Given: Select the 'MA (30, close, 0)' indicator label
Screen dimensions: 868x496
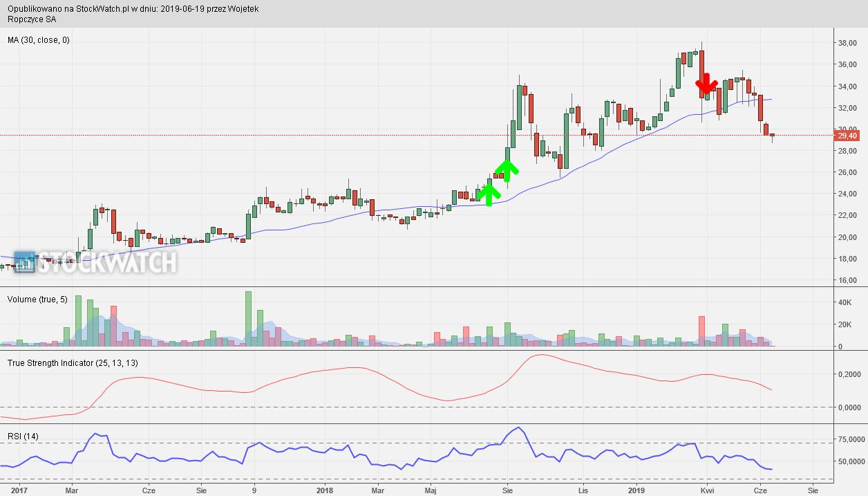Looking at the screenshot, I should pyautogui.click(x=39, y=40).
